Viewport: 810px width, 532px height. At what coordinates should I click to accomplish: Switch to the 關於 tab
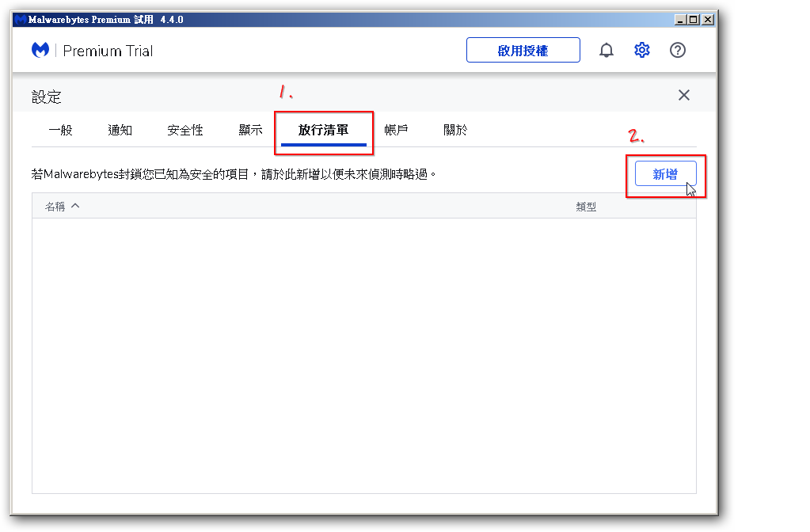coord(455,131)
